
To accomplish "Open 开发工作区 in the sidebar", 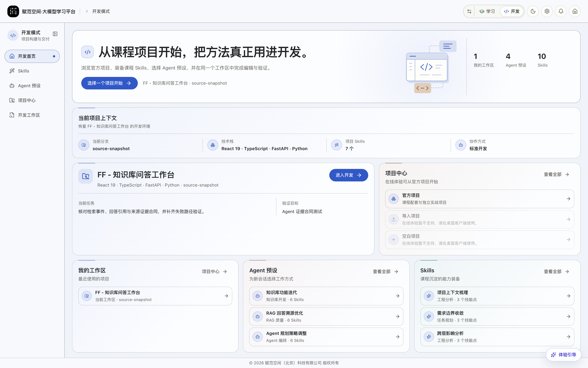I will coord(32,115).
